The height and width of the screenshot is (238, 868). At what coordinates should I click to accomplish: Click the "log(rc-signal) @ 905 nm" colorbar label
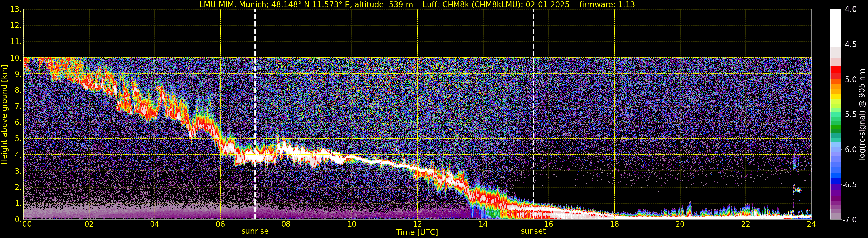(x=862, y=114)
